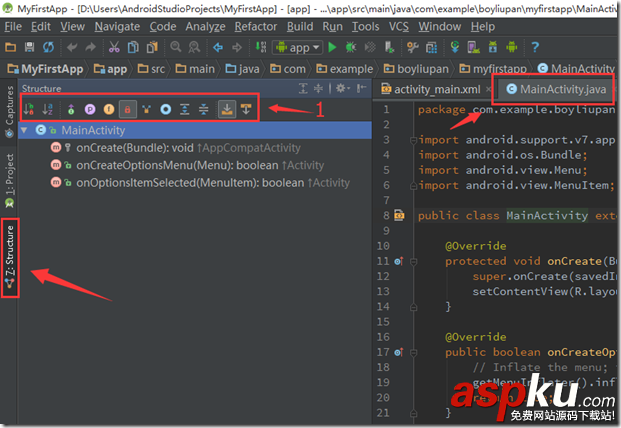Toggle Show Lambdas blue circle icon
621x428 pixels.
pos(166,109)
